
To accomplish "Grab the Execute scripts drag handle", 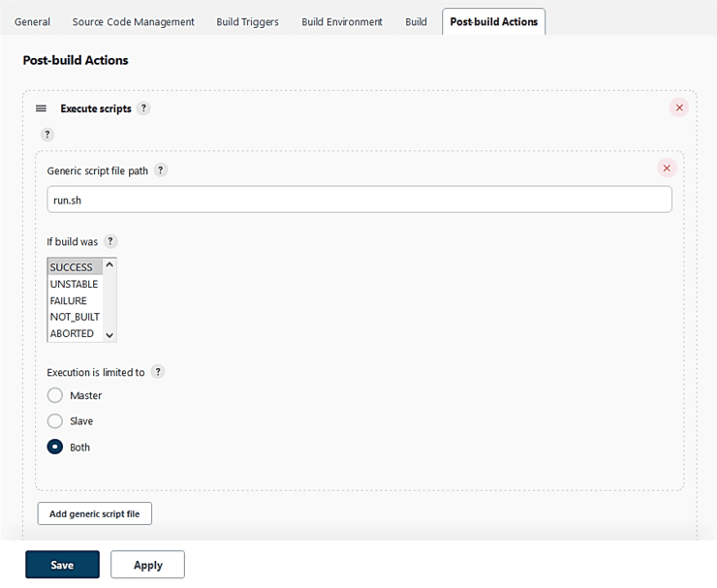I will point(41,108).
